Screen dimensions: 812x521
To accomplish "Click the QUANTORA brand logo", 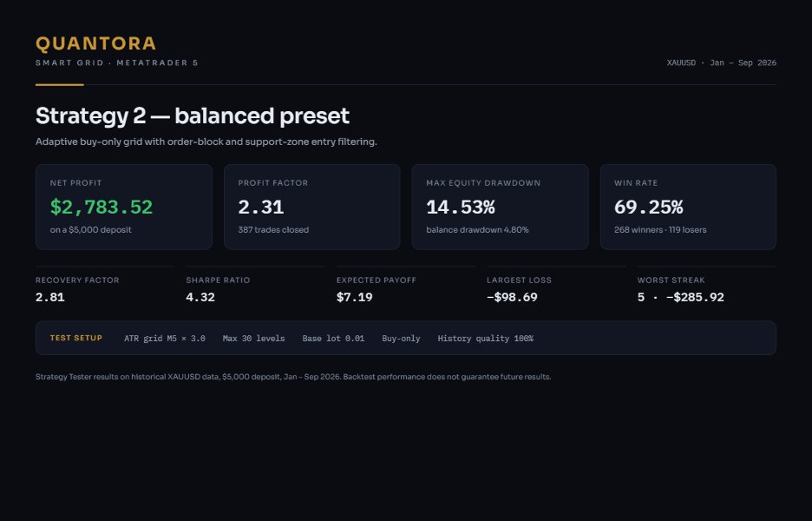I will click(x=95, y=43).
